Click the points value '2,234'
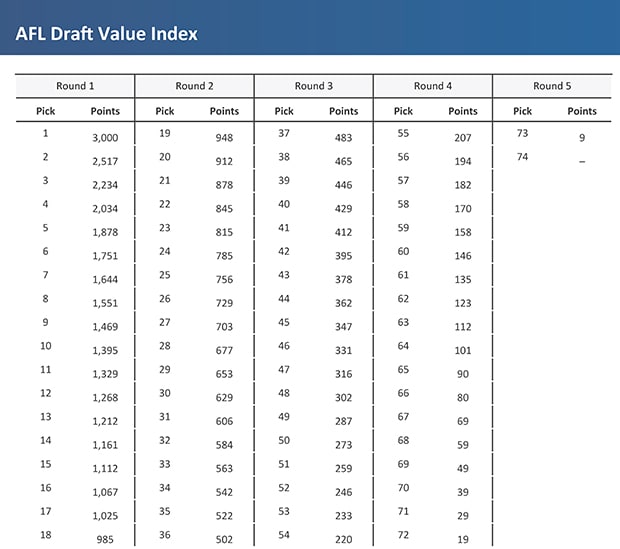The height and width of the screenshot is (549, 620). 105,185
